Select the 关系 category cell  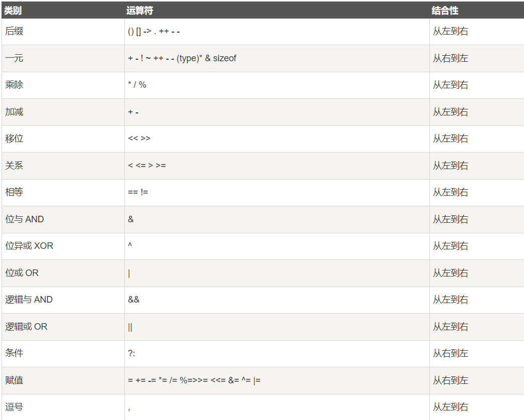[x=15, y=166]
